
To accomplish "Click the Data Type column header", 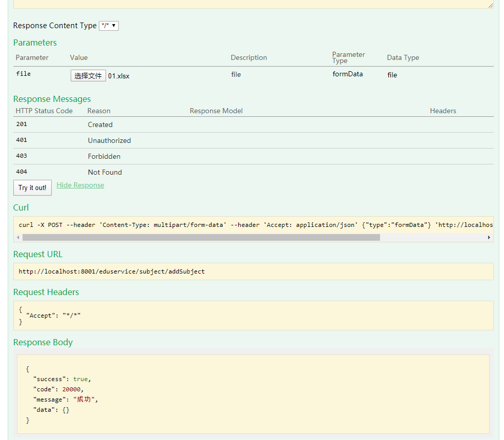I will (x=403, y=57).
